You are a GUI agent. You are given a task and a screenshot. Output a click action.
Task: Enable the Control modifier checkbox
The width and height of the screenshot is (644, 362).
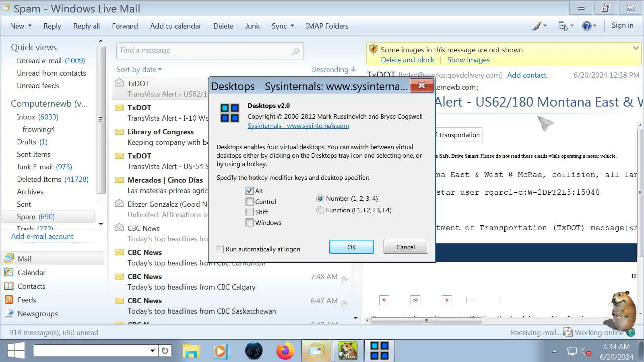[250, 202]
